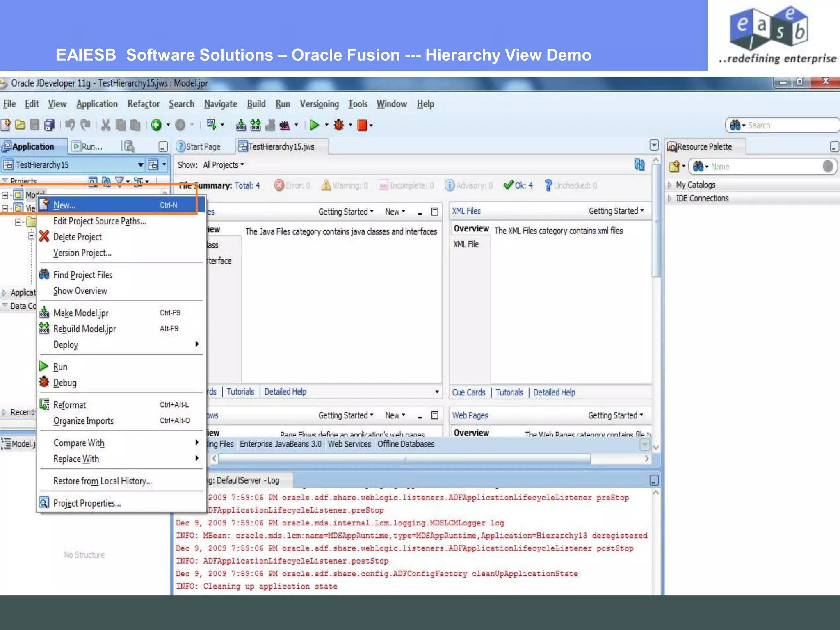Click the refresh icon in Overview pane

(x=639, y=164)
